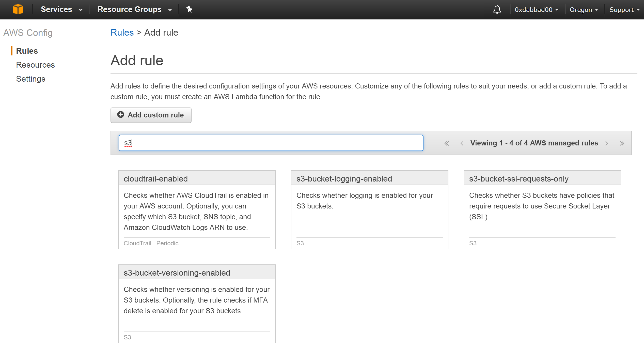Click S3 footer tag of s3-bucket-ssl-requests-only card

point(473,243)
